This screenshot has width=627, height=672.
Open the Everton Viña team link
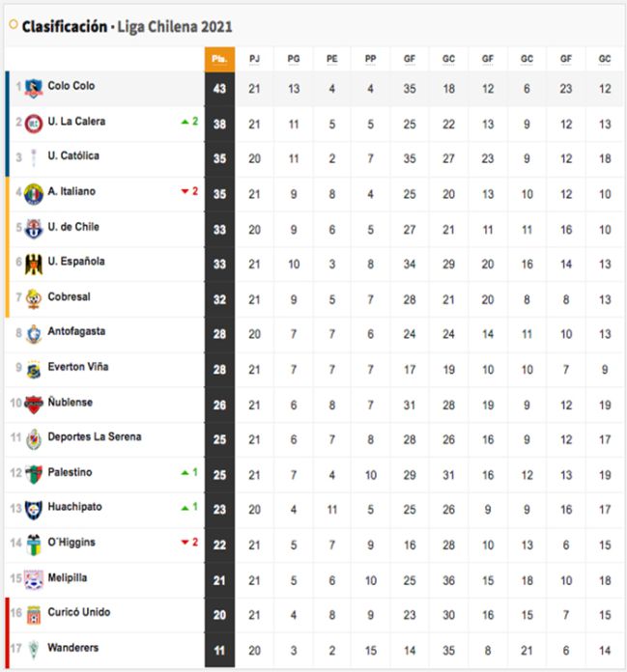[78, 367]
